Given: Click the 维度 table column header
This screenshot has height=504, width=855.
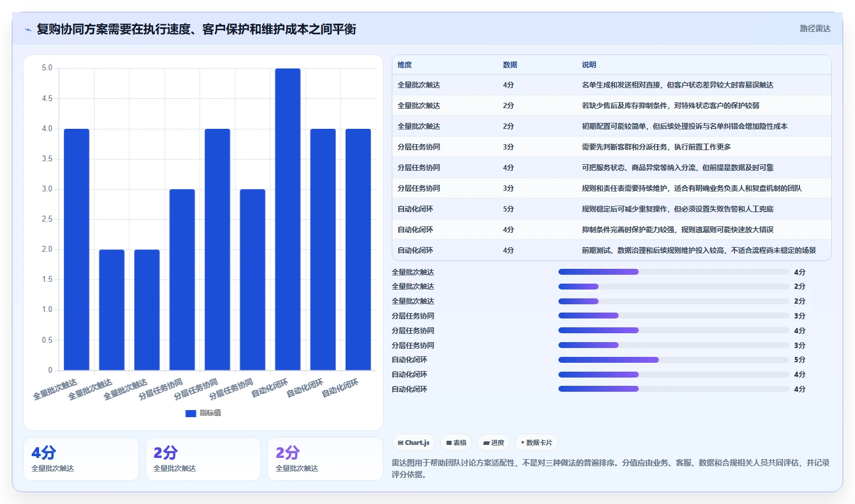Looking at the screenshot, I should (405, 65).
